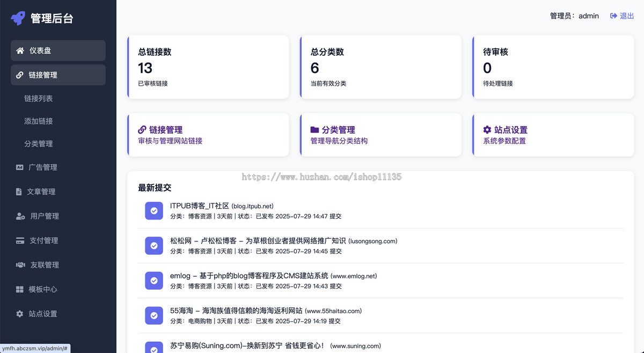Screen dimensions: 644x353
Task: Click the site settings gear icon in sidebar
Action: (x=20, y=314)
